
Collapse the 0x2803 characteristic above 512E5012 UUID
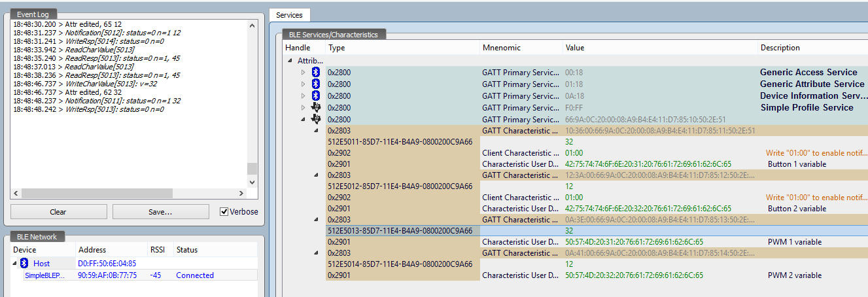click(316, 175)
